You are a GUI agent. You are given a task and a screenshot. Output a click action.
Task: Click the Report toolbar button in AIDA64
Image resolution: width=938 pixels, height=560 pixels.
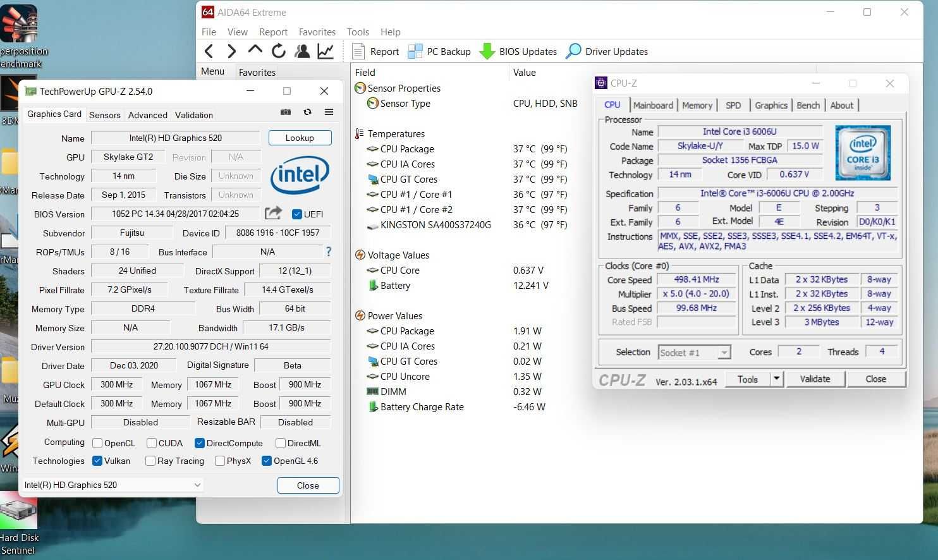pos(375,51)
